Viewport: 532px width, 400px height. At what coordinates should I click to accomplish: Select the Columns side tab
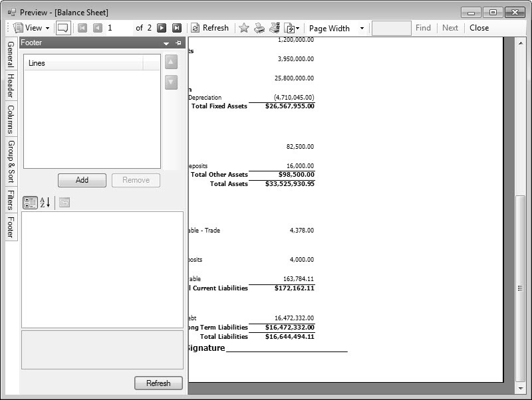(10, 120)
